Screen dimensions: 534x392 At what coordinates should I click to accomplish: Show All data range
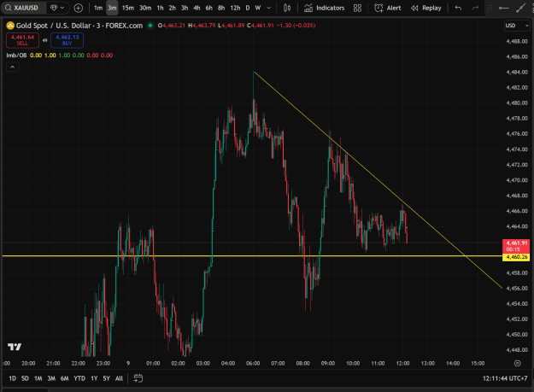click(x=119, y=378)
